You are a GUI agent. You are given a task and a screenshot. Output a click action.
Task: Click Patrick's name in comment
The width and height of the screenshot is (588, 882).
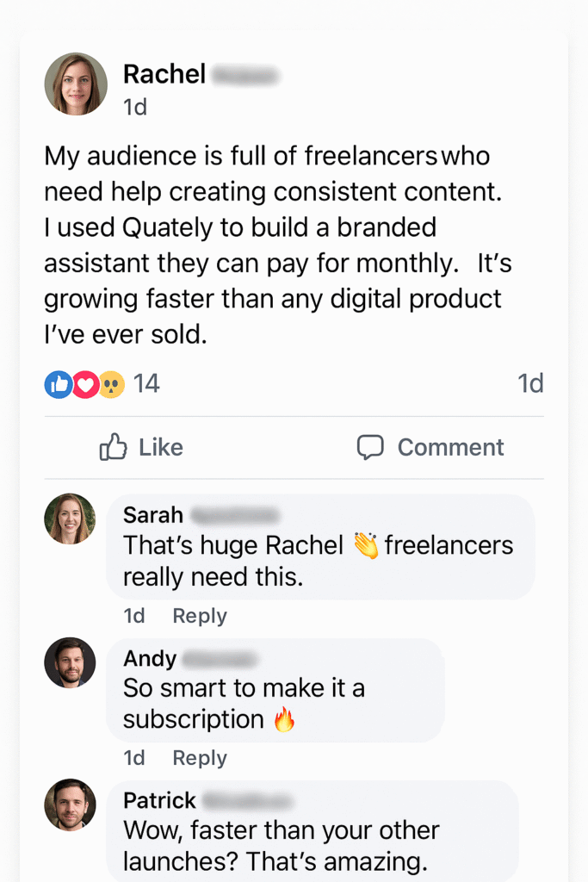(x=159, y=800)
